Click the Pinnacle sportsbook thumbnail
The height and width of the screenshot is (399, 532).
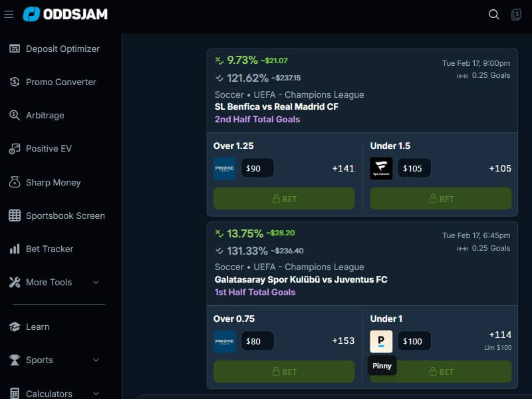pos(382,340)
